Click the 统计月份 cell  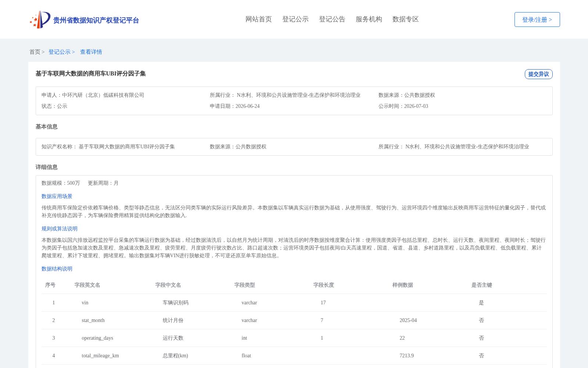pyautogui.click(x=173, y=320)
